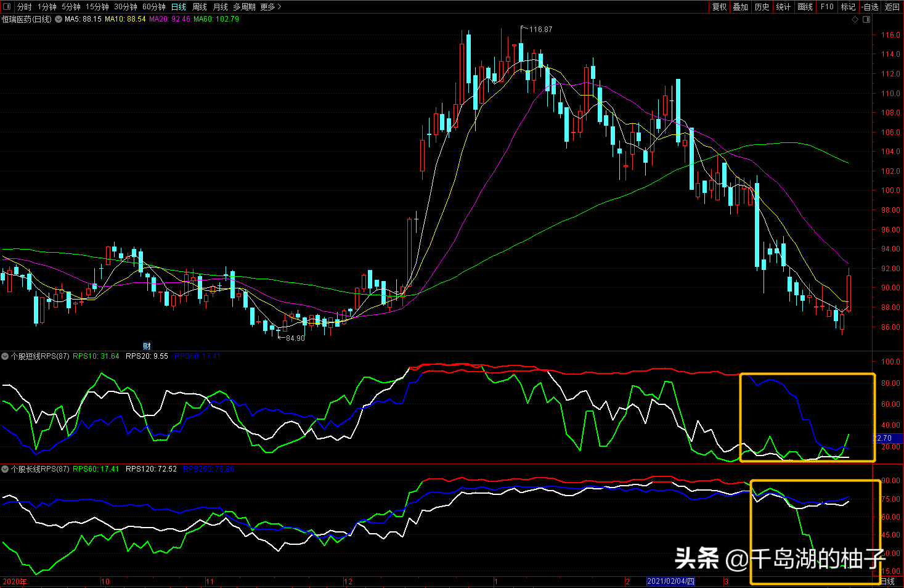Click the 复权 adjustment button
The height and width of the screenshot is (588, 904).
[719, 7]
